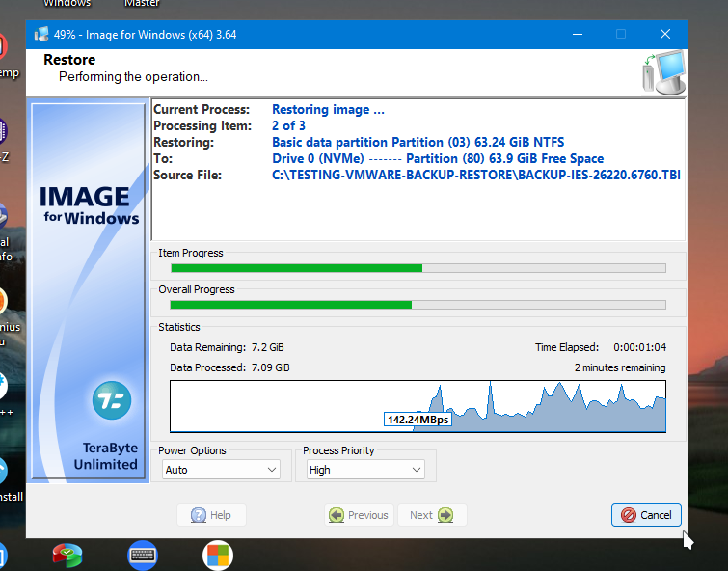
Task: Click the 'Drive 0 (NVMe)' destination text
Action: point(318,158)
